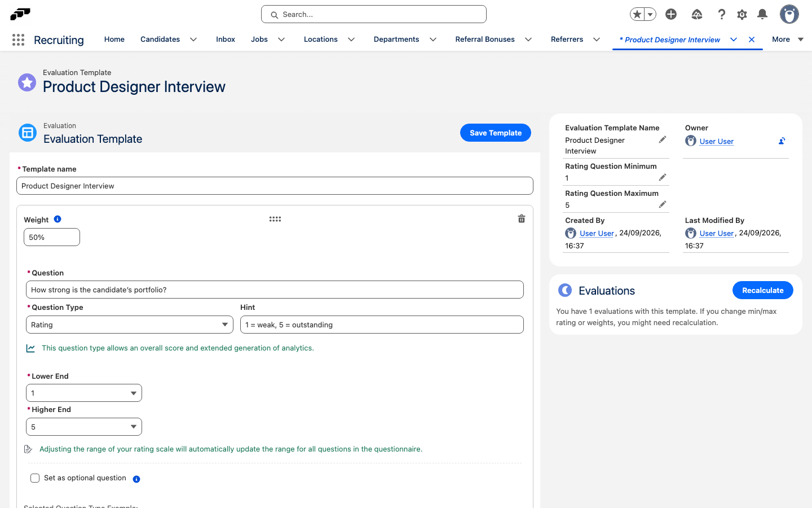Click the question drag handle dots
The height and width of the screenshot is (508, 812).
pyautogui.click(x=275, y=219)
